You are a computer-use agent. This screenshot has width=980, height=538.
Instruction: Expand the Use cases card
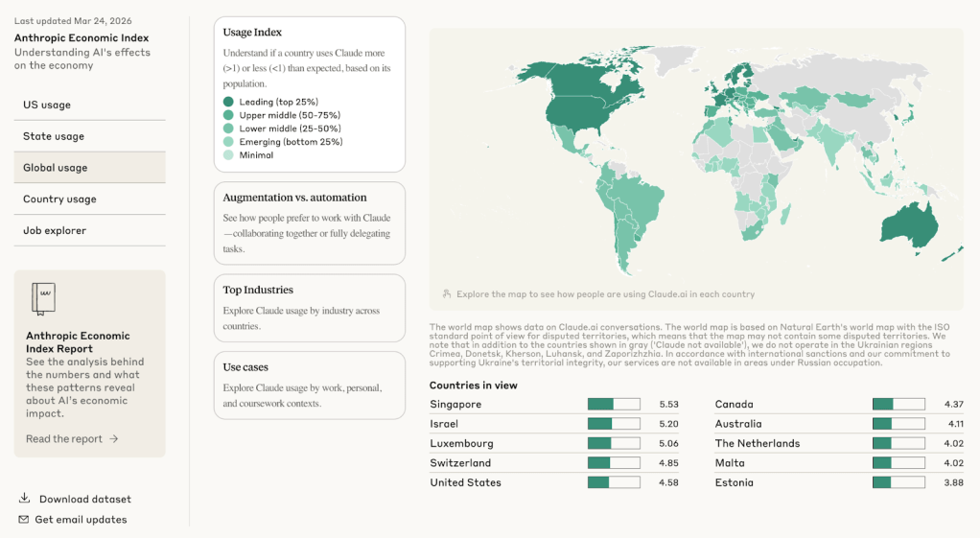click(x=309, y=385)
